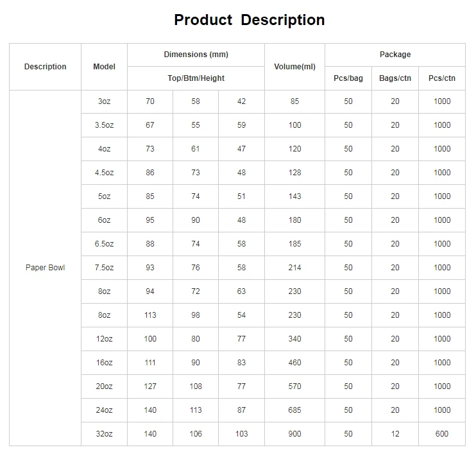Click the Paper Bowl description cell
The width and height of the screenshot is (476, 468).
[46, 268]
